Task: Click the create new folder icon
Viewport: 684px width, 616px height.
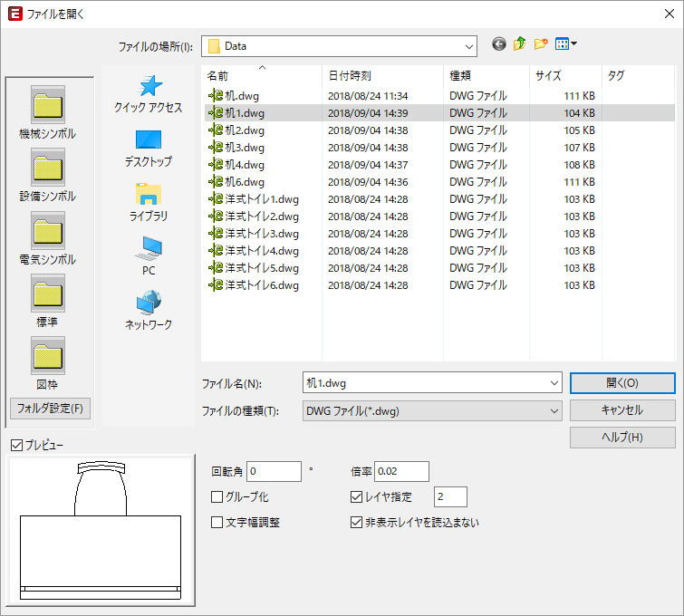Action: (541, 44)
